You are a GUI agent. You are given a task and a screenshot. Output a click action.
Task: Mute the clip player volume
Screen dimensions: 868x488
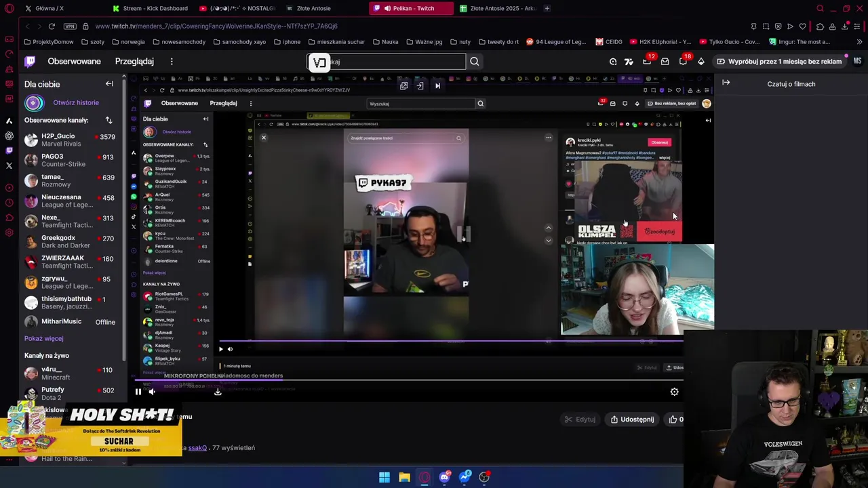(152, 392)
